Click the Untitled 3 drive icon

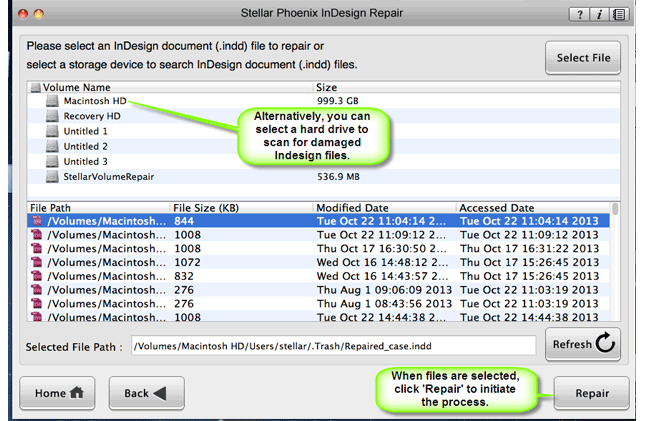[x=52, y=162]
